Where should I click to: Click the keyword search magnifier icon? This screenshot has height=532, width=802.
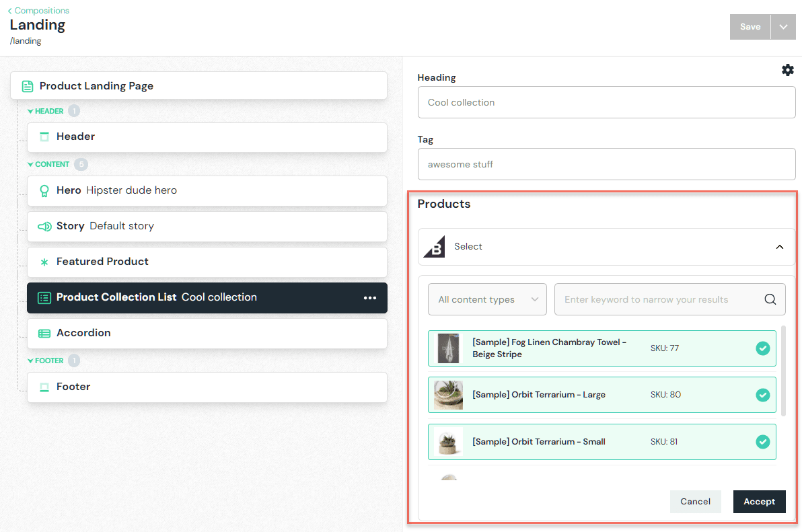pos(770,299)
